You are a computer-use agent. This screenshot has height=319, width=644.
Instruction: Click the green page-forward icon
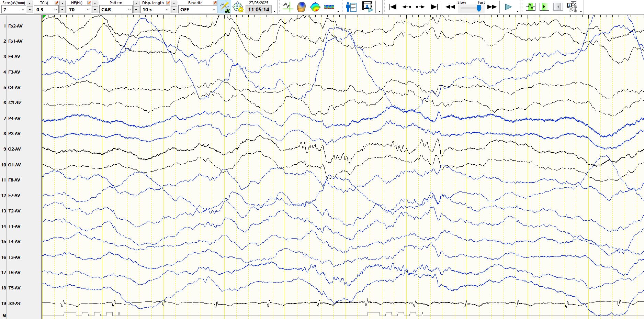point(544,7)
